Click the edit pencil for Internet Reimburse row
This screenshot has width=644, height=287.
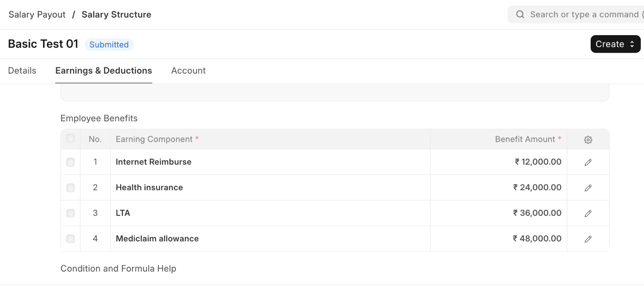(x=588, y=162)
